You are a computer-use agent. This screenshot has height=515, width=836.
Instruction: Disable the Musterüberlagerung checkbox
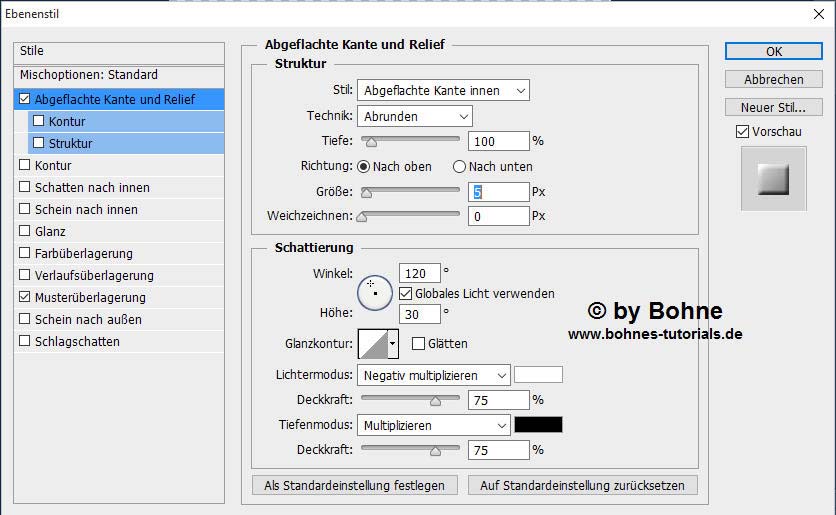pos(25,298)
